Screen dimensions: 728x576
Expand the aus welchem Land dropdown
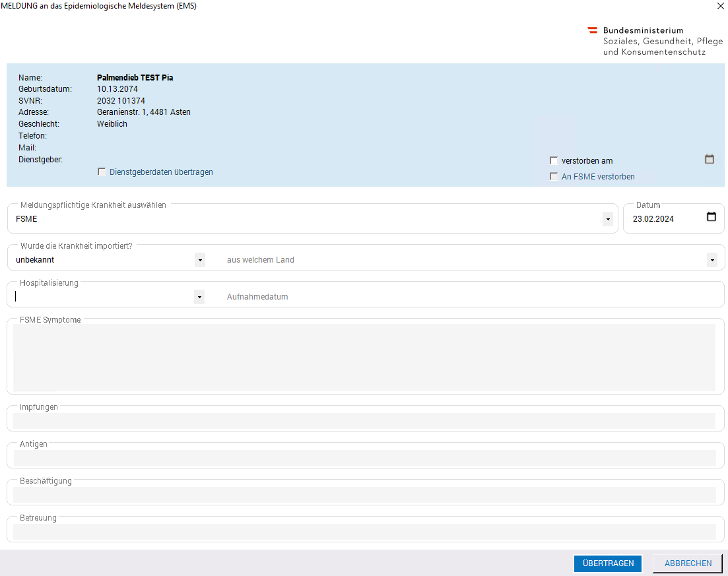[711, 260]
